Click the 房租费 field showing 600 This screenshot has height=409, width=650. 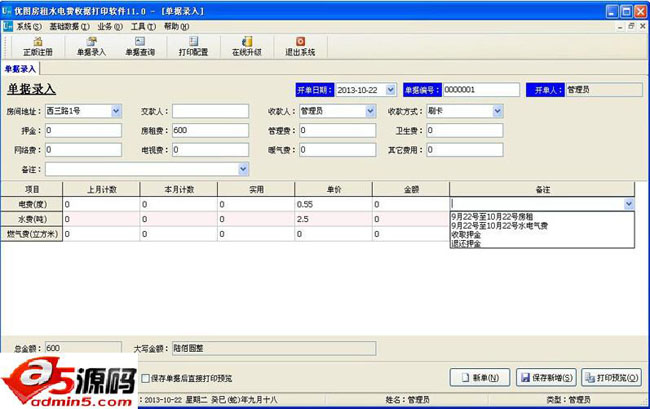(x=211, y=131)
